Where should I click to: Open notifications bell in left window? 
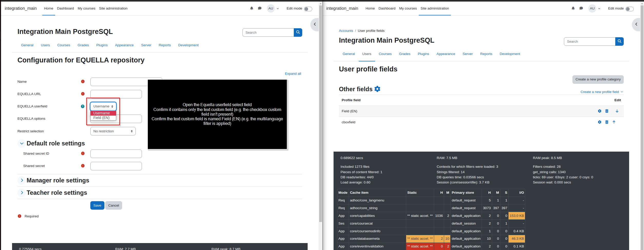[x=252, y=8]
